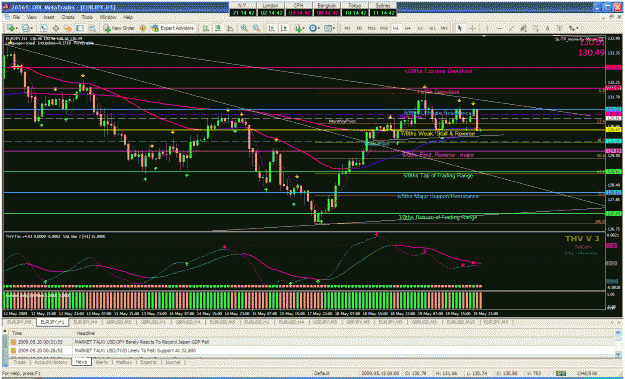Open the File menu
This screenshot has height=379, width=625.
(16, 18)
